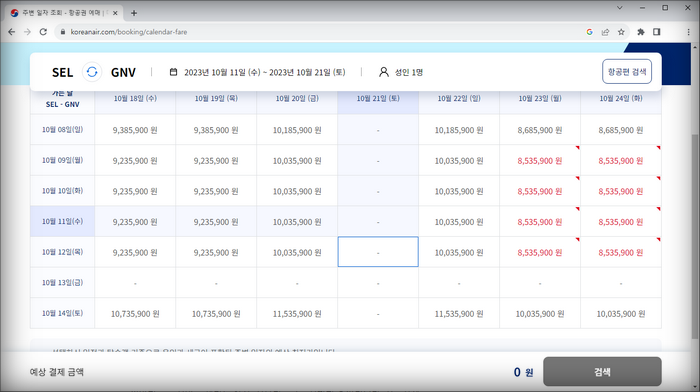The image size is (700, 392).
Task: Click departure row 10월 11일(수)
Action: (x=62, y=221)
